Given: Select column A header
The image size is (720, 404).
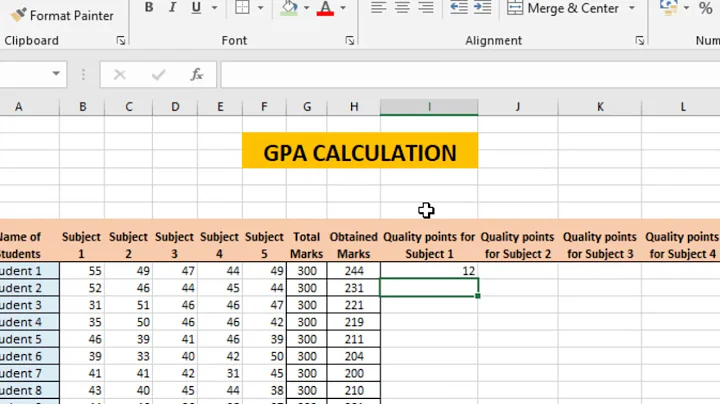Looking at the screenshot, I should pos(29,107).
